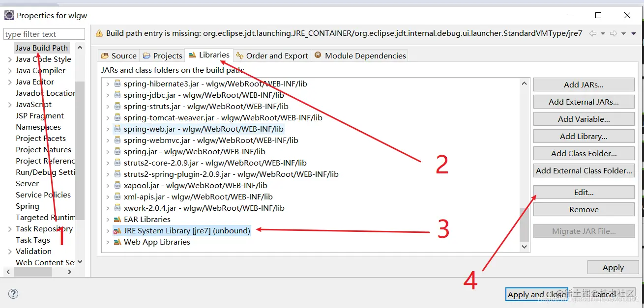Select Project Facets in sidebar
The image size is (644, 308).
pos(41,138)
